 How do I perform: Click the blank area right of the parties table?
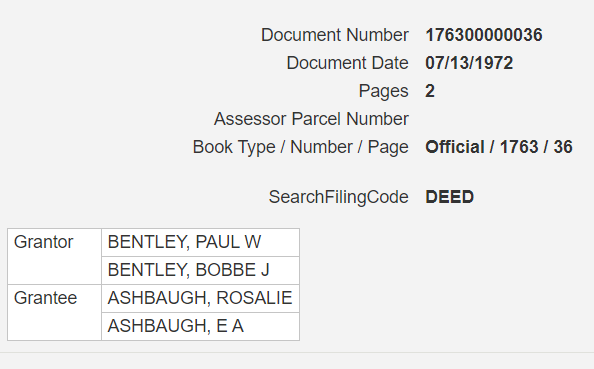[x=447, y=285]
